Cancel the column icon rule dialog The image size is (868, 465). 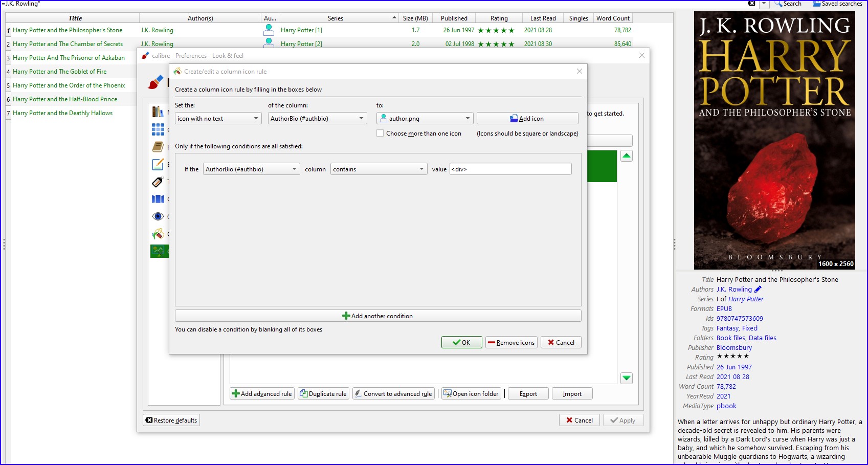[x=561, y=343]
